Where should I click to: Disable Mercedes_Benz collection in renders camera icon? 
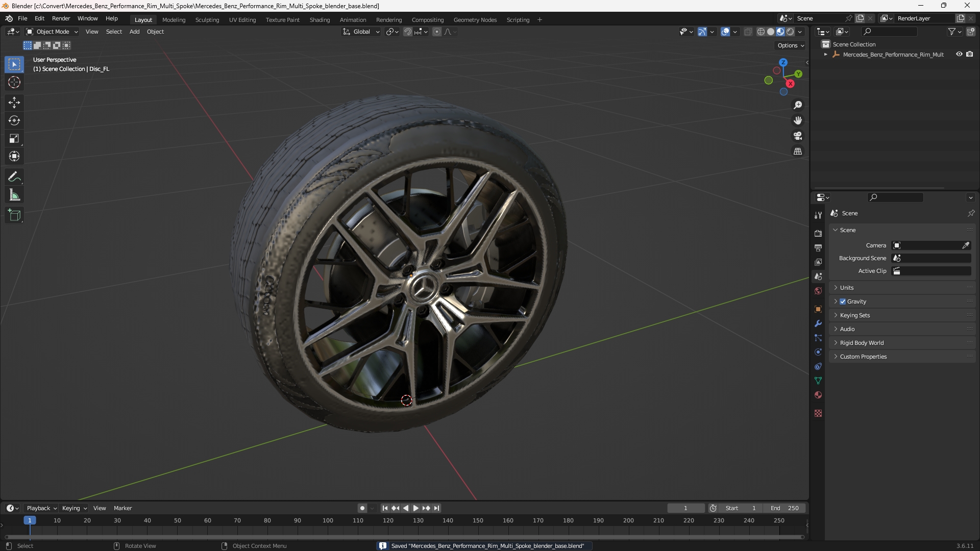[970, 54]
